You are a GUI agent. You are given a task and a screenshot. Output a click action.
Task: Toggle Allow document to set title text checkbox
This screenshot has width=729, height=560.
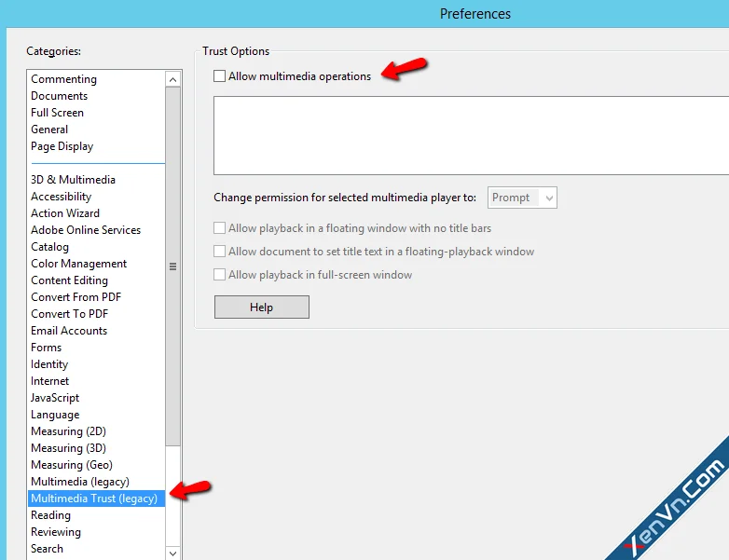click(219, 251)
